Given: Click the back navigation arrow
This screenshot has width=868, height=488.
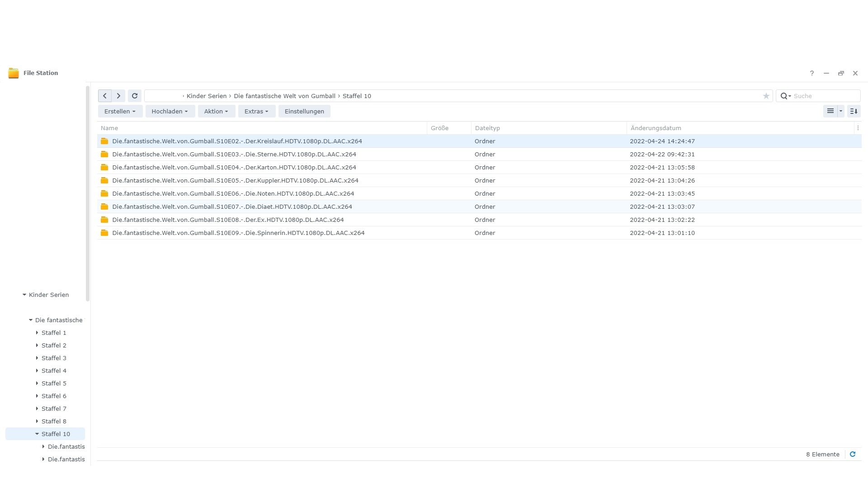Looking at the screenshot, I should [104, 96].
